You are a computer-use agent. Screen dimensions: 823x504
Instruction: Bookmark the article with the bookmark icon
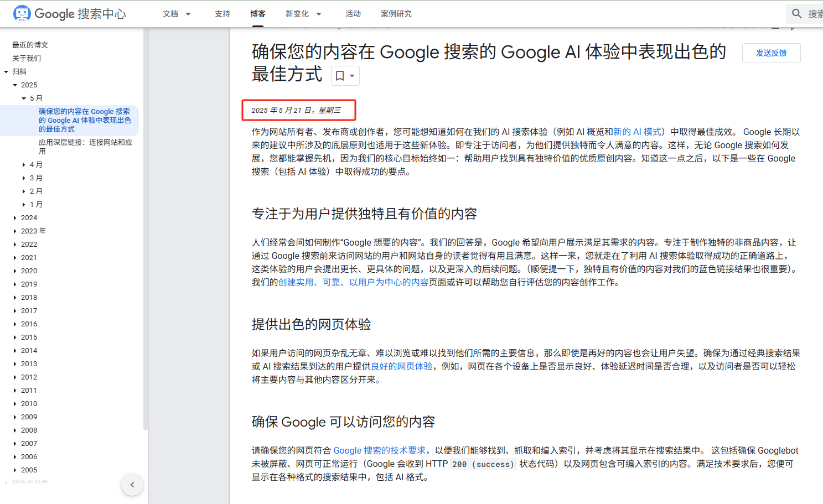(339, 76)
